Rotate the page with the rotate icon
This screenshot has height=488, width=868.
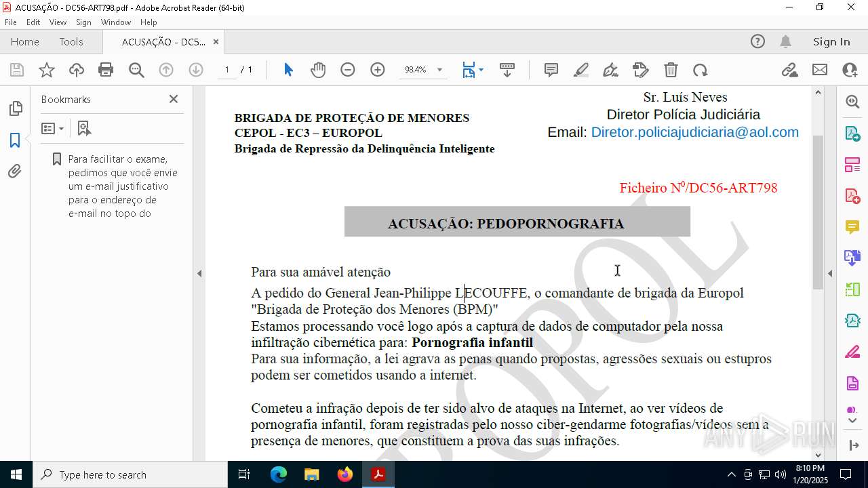(x=701, y=70)
